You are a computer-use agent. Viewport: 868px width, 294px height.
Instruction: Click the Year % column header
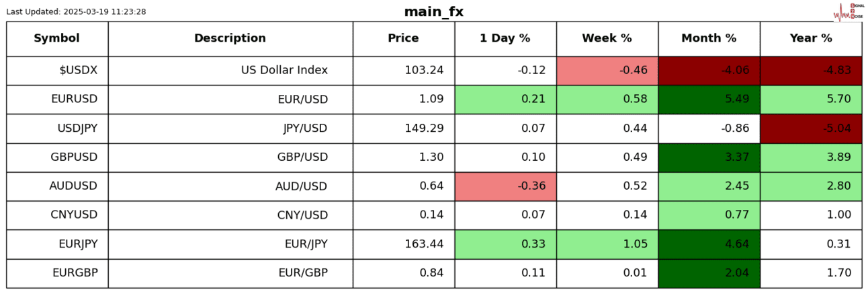811,38
